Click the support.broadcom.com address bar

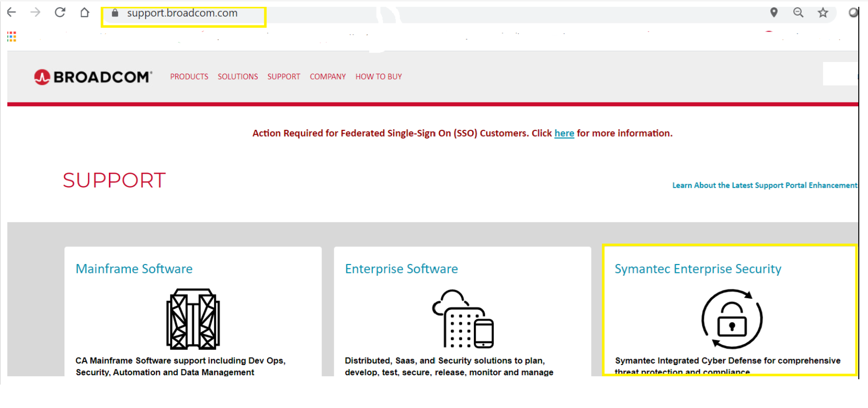(182, 13)
